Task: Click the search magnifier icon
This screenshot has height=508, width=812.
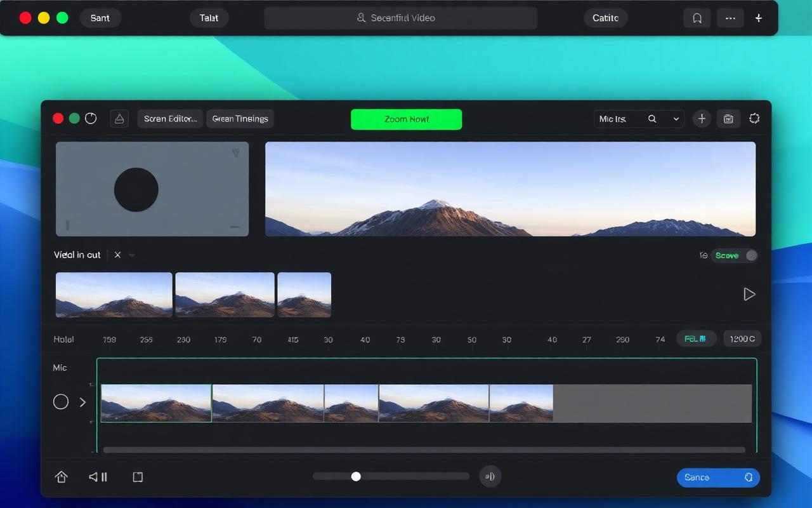Action: (652, 119)
